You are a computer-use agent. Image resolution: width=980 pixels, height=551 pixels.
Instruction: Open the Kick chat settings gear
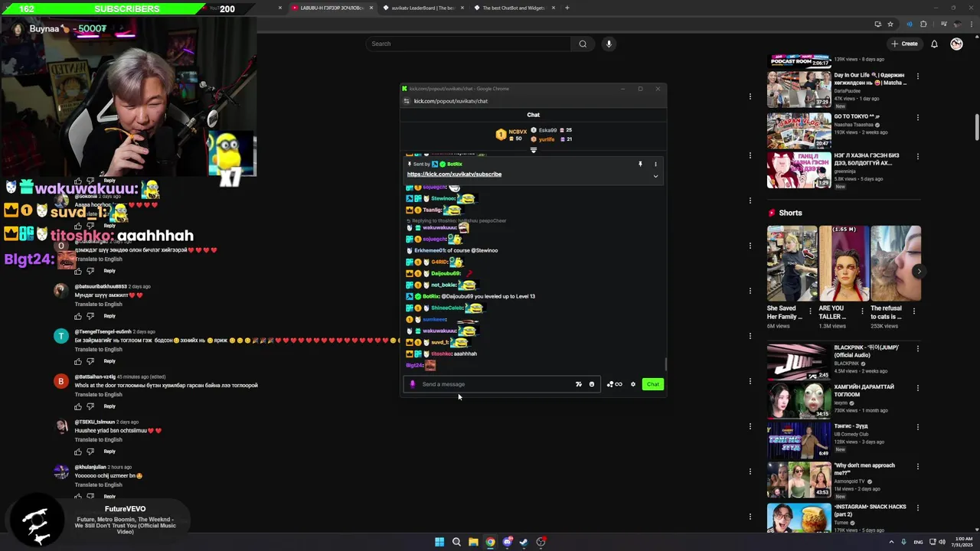pyautogui.click(x=633, y=384)
